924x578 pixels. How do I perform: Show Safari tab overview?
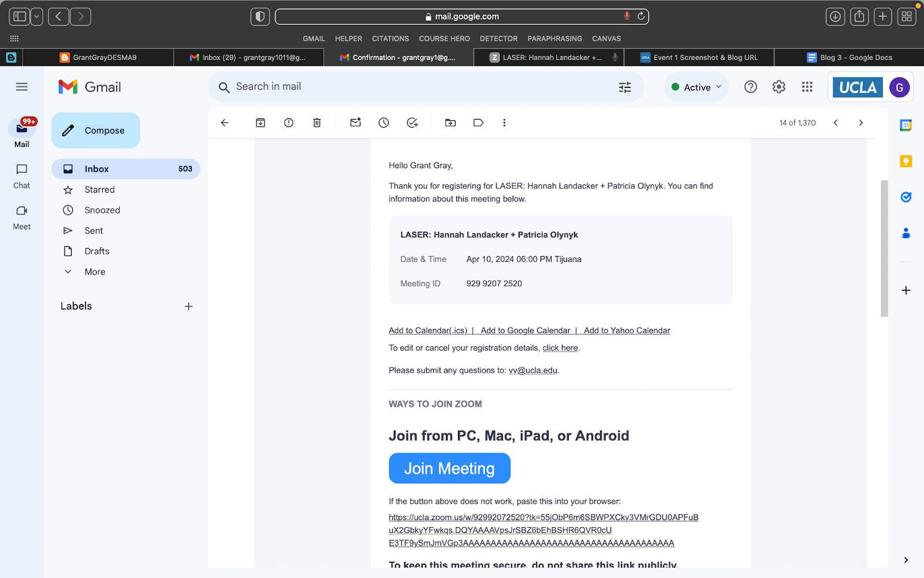coord(907,17)
